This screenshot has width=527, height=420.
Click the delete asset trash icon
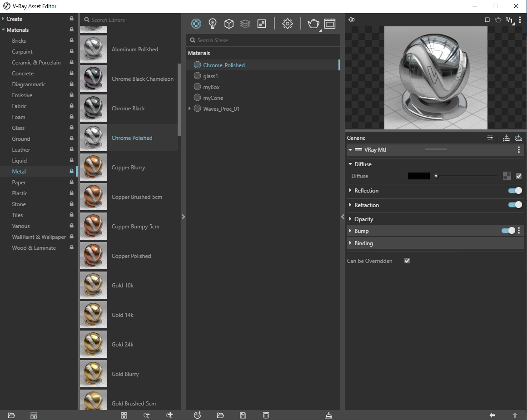[x=266, y=415]
